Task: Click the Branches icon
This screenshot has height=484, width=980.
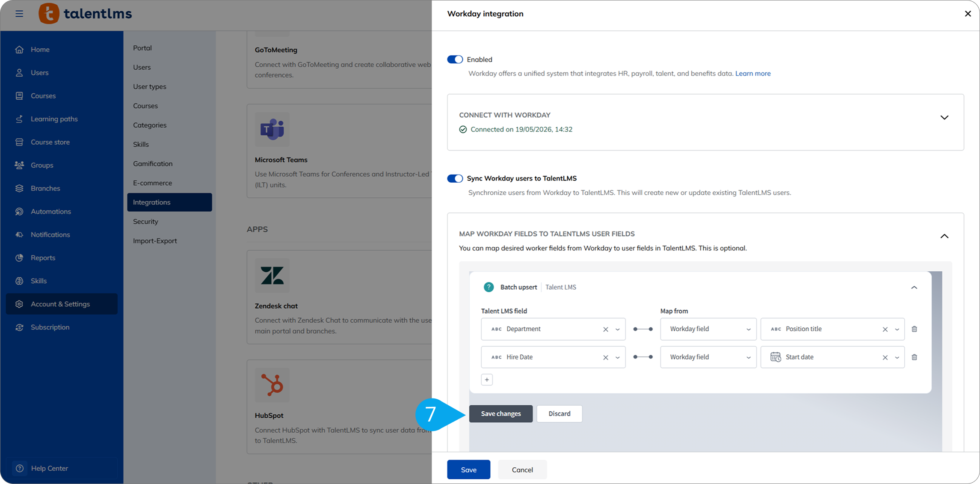Action: [x=19, y=188]
